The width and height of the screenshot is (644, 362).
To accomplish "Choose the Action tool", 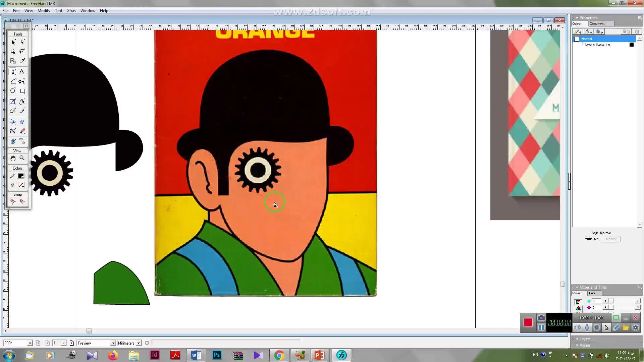I will (x=13, y=141).
